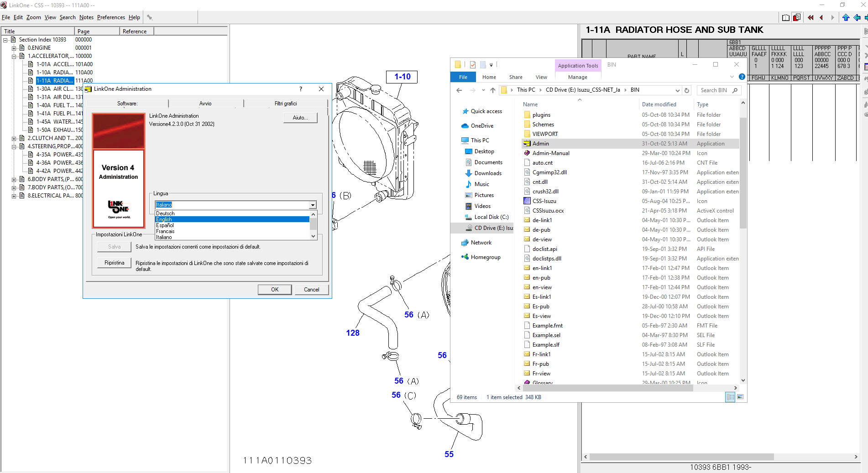Choose Deutsch in the language list

pos(232,213)
